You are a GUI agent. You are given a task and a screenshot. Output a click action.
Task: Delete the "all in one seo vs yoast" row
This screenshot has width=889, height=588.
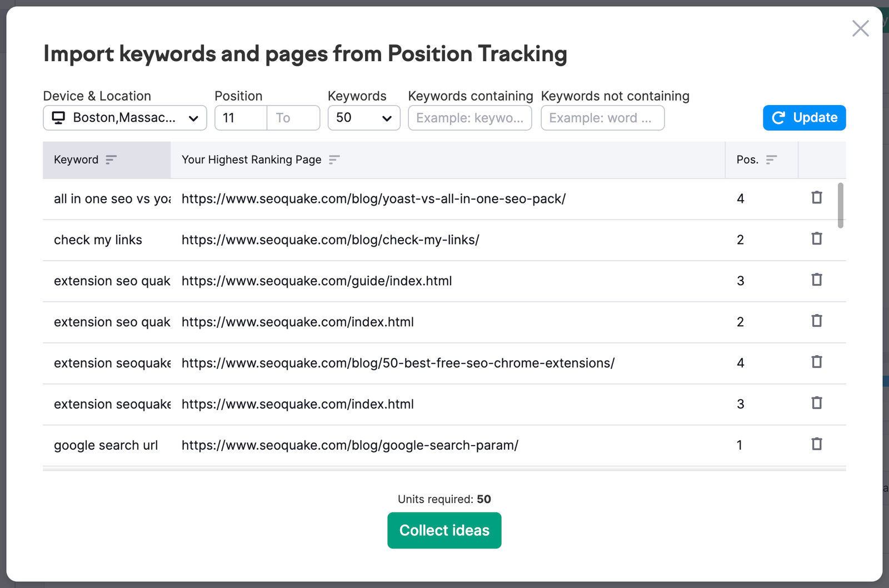pos(816,197)
